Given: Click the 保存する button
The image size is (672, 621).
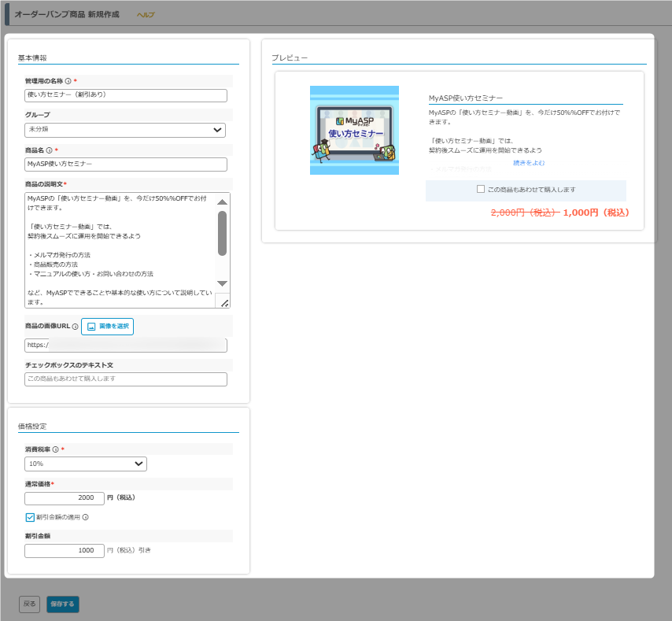Looking at the screenshot, I should [x=63, y=604].
